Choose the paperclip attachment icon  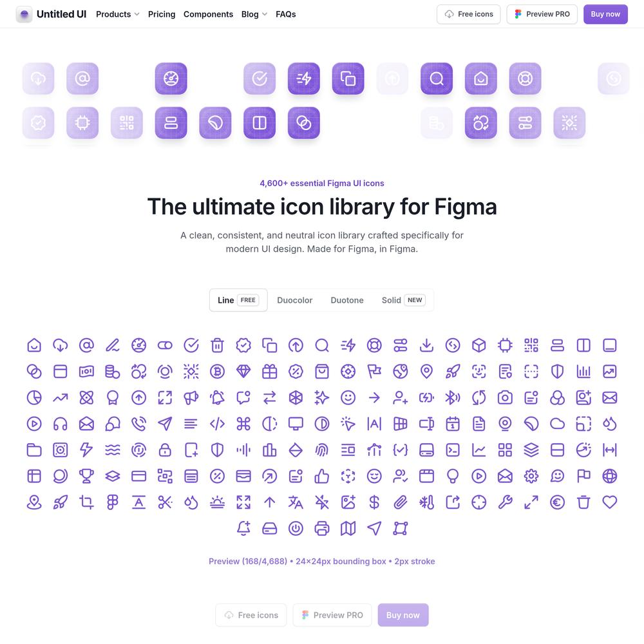coord(401,502)
